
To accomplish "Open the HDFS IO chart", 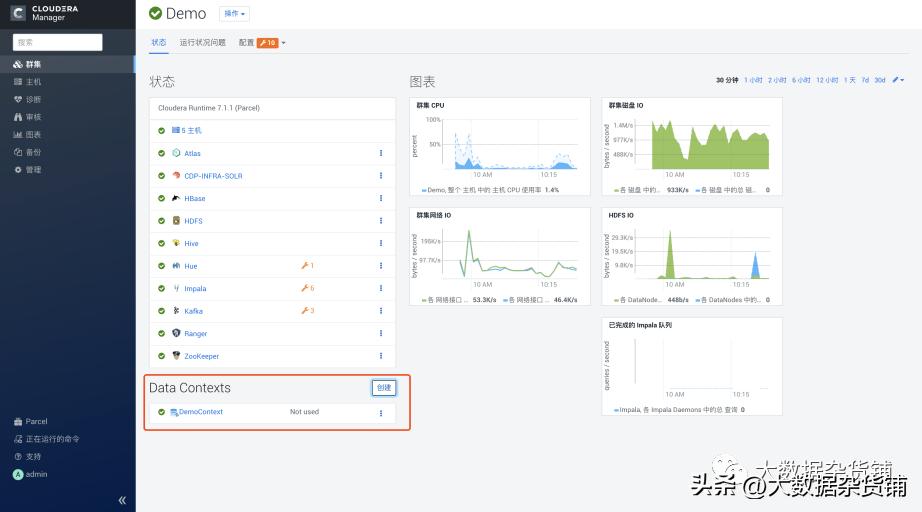I will click(692, 256).
